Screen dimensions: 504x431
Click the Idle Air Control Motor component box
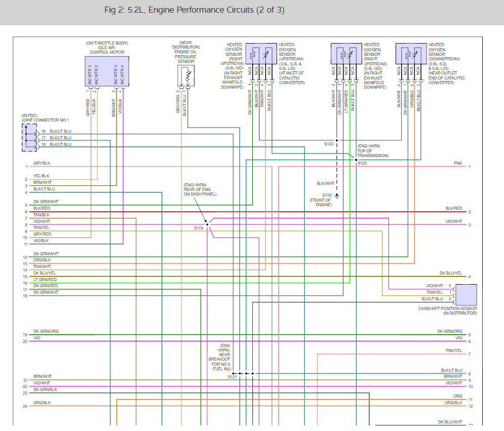click(x=107, y=71)
